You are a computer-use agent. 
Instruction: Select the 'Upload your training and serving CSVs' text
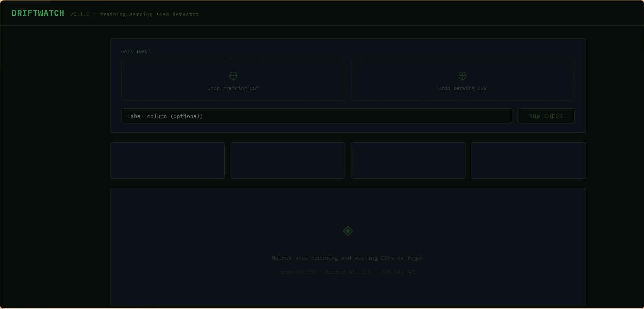click(333, 258)
